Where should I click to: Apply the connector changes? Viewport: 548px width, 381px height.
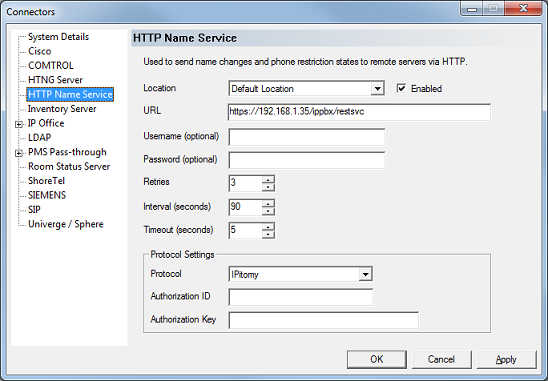[x=506, y=359]
